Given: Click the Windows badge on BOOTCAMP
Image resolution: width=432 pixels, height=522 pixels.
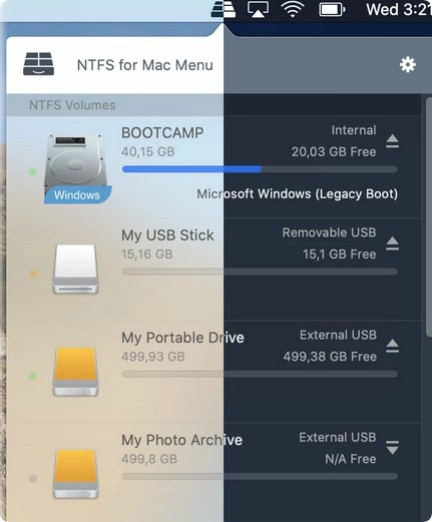Looking at the screenshot, I should tap(77, 195).
